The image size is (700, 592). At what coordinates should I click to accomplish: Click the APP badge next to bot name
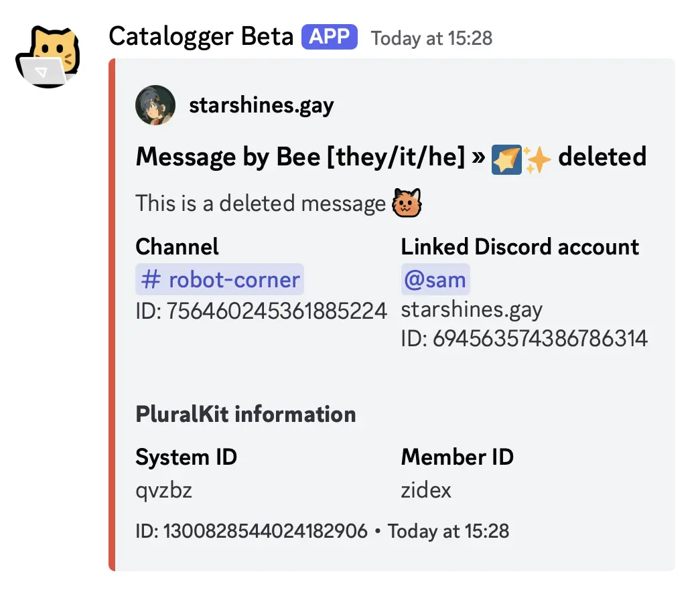(x=330, y=37)
